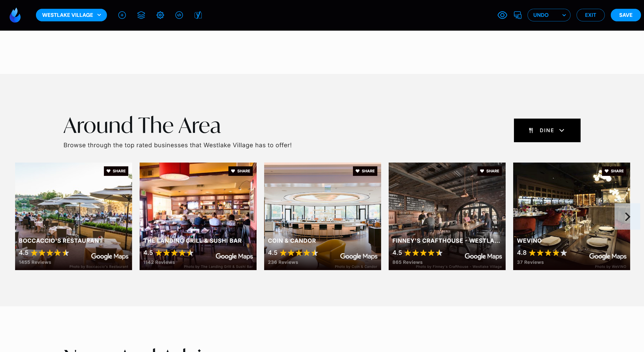Open the WeVino restaurant card thumbnail

[x=572, y=216]
